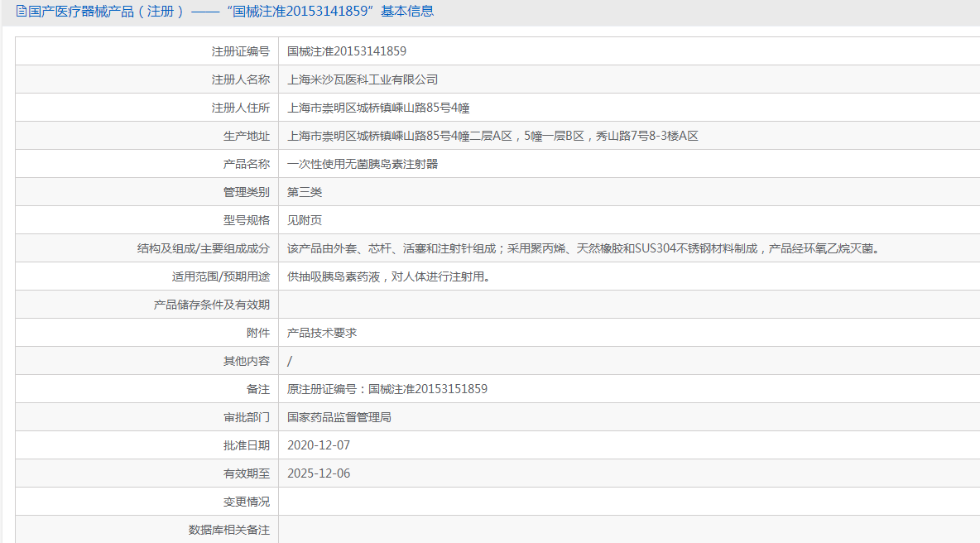980x543 pixels.
Task: Click the 注册人住所 label
Action: click(x=241, y=108)
